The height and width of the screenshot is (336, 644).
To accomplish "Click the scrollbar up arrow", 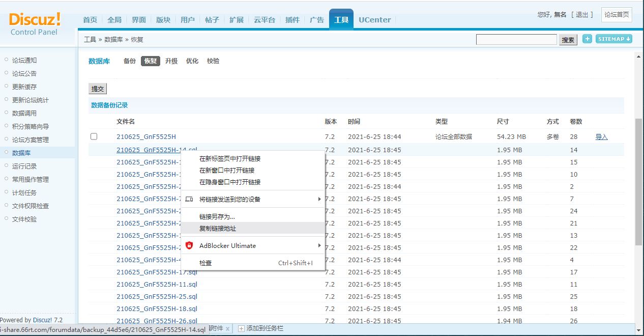I will coord(639,57).
